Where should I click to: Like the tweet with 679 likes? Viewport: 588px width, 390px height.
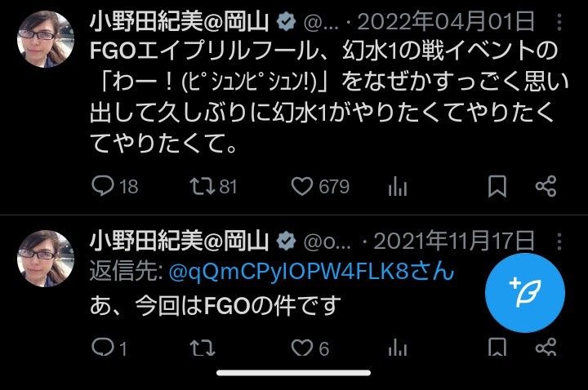pos(320,186)
